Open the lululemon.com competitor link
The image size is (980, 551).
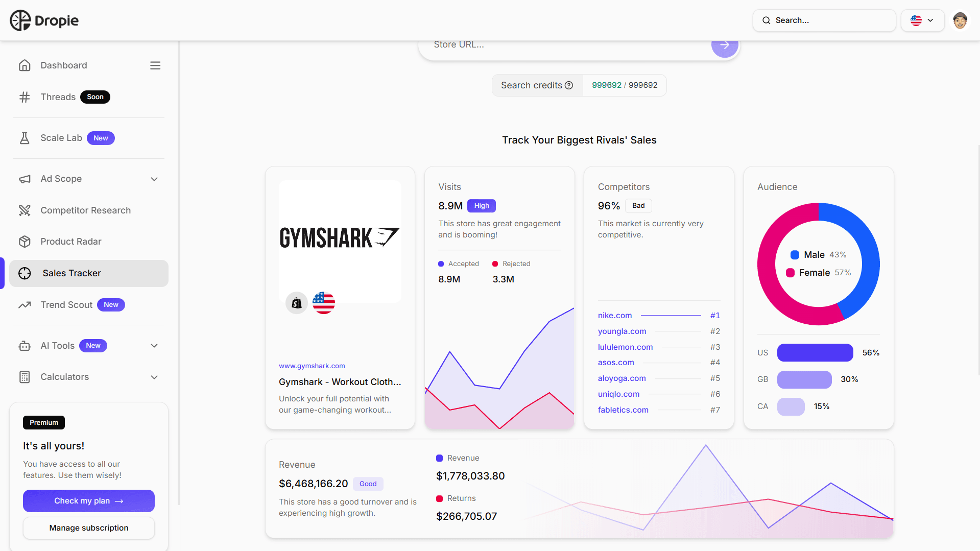point(625,347)
